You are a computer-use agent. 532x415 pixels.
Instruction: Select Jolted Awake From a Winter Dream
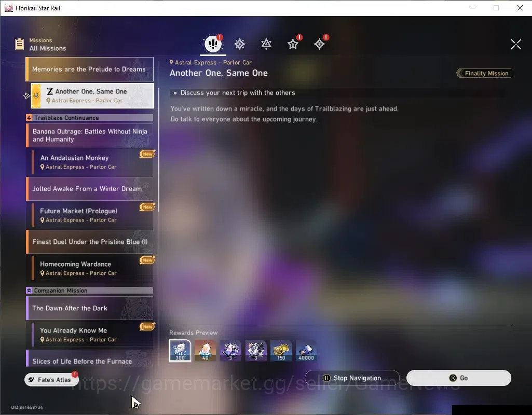[x=90, y=188]
